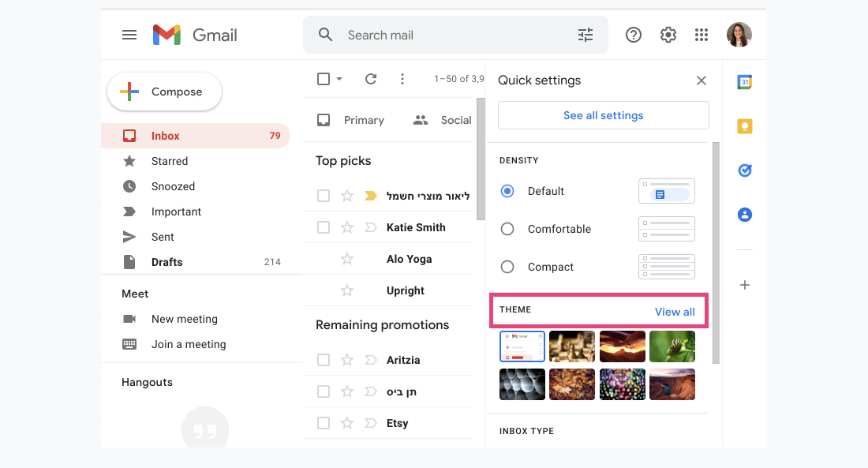Image resolution: width=868 pixels, height=468 pixels.
Task: Open the Inbox folder
Action: pos(196,136)
